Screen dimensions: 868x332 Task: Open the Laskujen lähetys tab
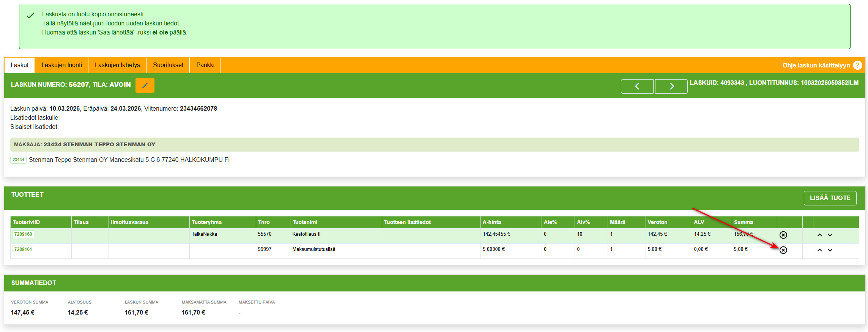pos(117,65)
